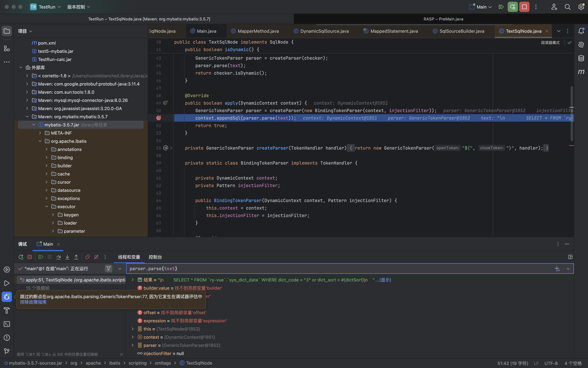This screenshot has height=368, width=588.
Task: Expand the corretto-1.8 library node
Action: click(27, 76)
